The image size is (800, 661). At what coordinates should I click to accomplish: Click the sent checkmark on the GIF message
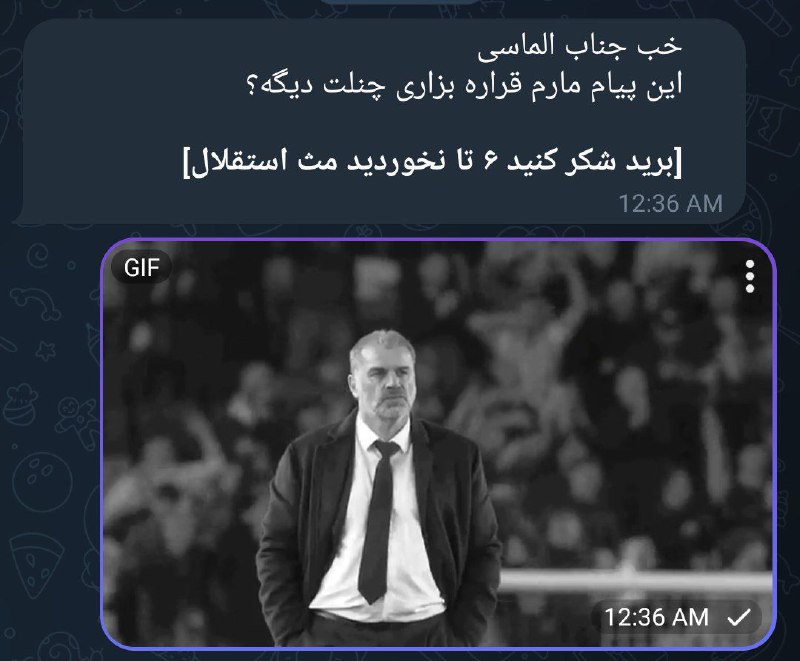coord(738,618)
